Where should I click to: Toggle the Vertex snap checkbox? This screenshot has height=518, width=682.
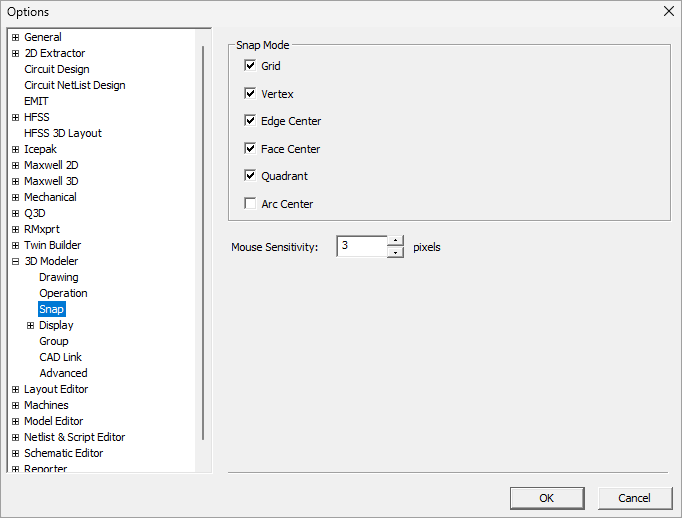pyautogui.click(x=250, y=94)
